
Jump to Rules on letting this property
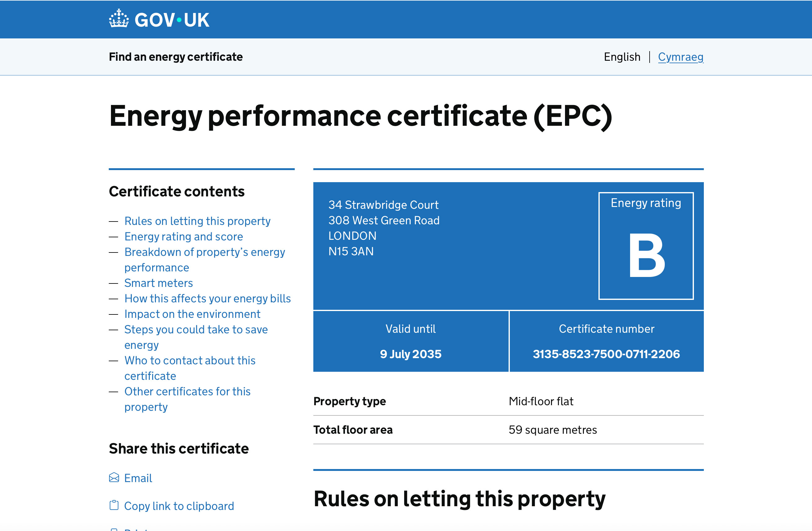point(197,221)
